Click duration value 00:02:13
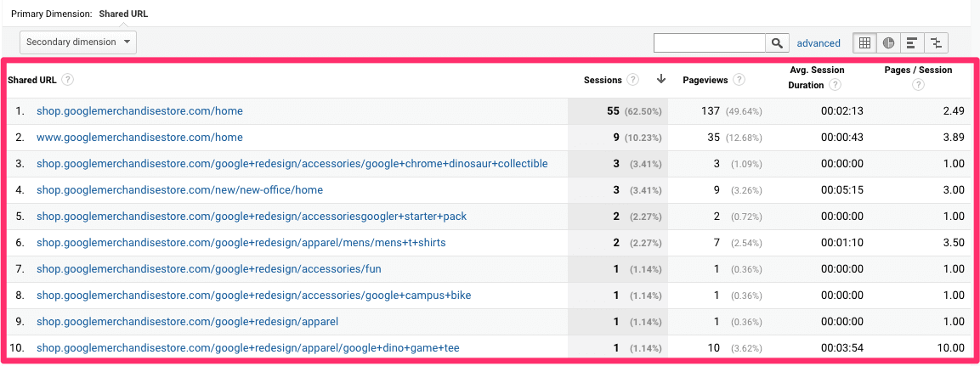This screenshot has width=980, height=366. 841,111
